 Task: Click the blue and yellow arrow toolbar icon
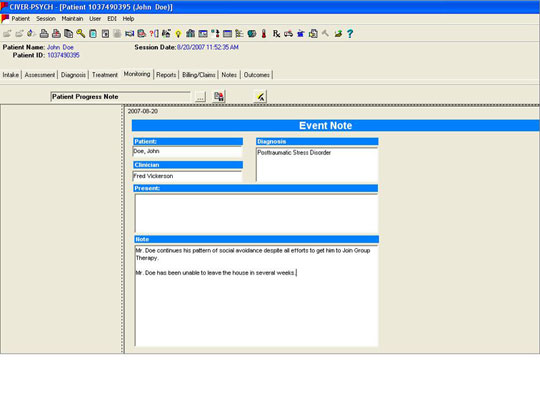point(31,33)
